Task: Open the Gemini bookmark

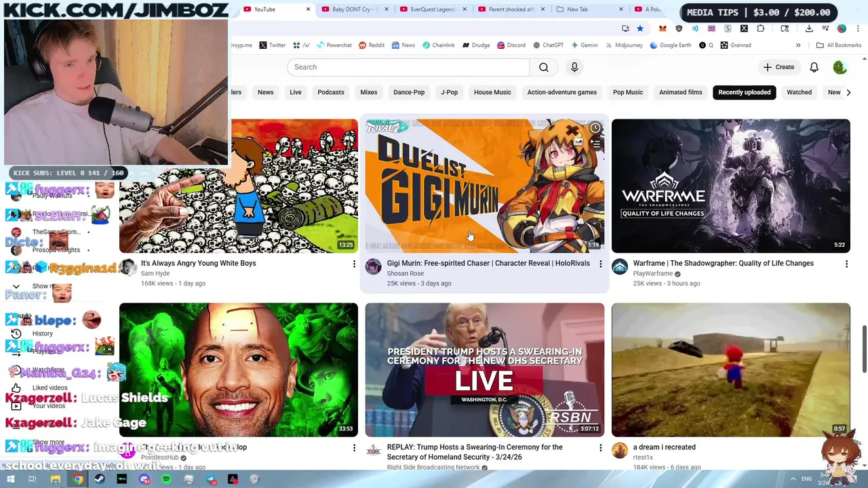Action: click(x=584, y=45)
